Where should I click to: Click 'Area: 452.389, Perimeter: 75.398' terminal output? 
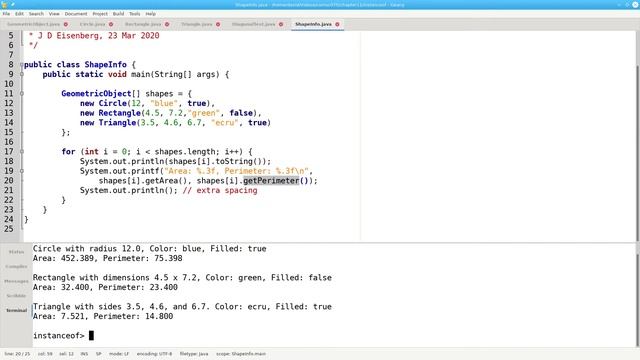click(108, 258)
